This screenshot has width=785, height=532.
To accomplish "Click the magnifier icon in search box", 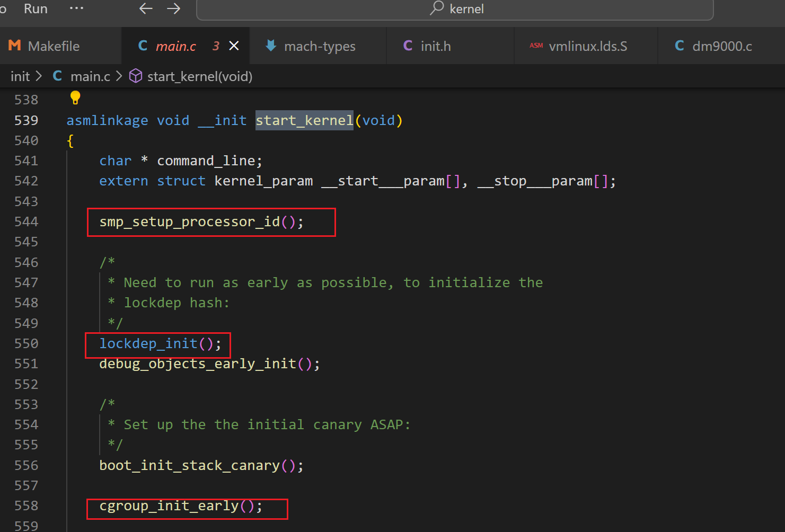I will tap(437, 8).
